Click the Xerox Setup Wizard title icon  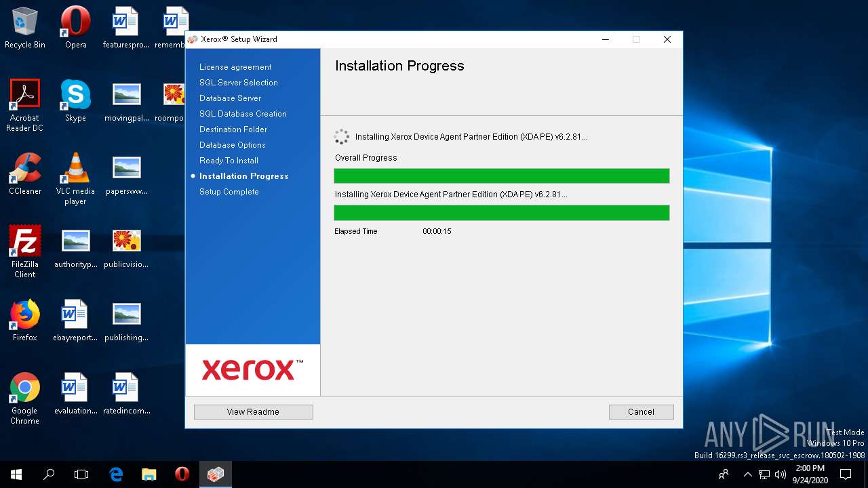point(193,39)
